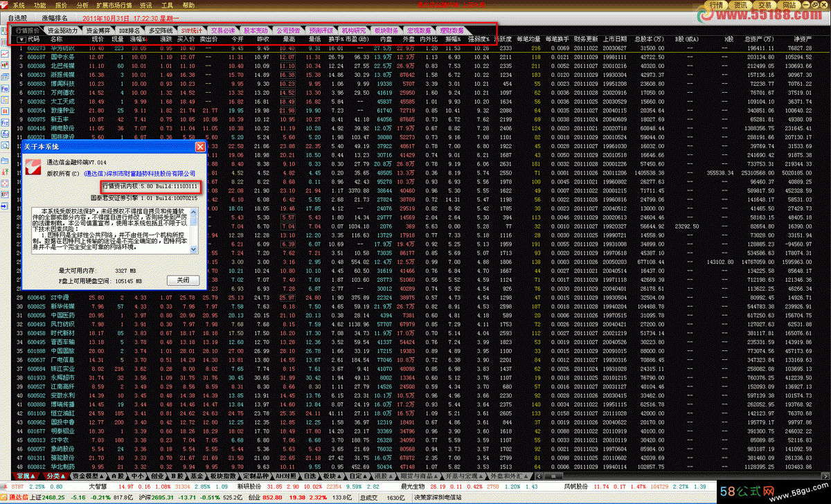Switch to the 涨幅排名 tab

pyautogui.click(x=55, y=17)
